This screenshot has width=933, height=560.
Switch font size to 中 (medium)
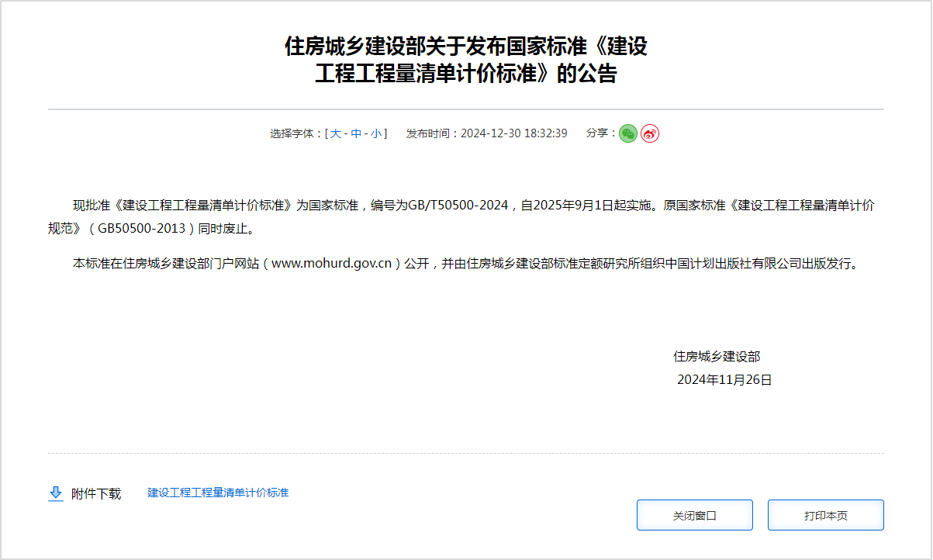pos(356,133)
